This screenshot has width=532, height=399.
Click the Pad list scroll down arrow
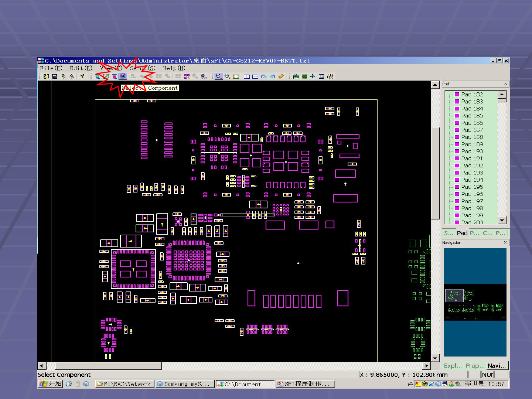click(x=502, y=220)
